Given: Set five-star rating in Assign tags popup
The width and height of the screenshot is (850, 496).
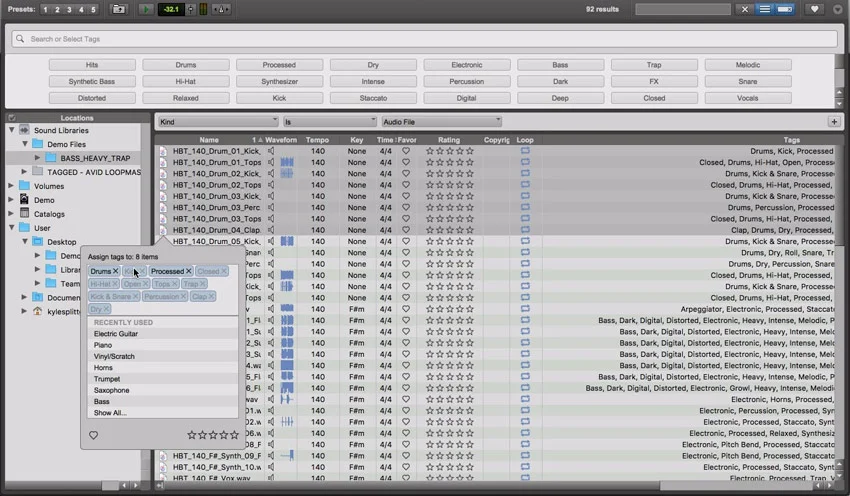Looking at the screenshot, I should (x=234, y=435).
